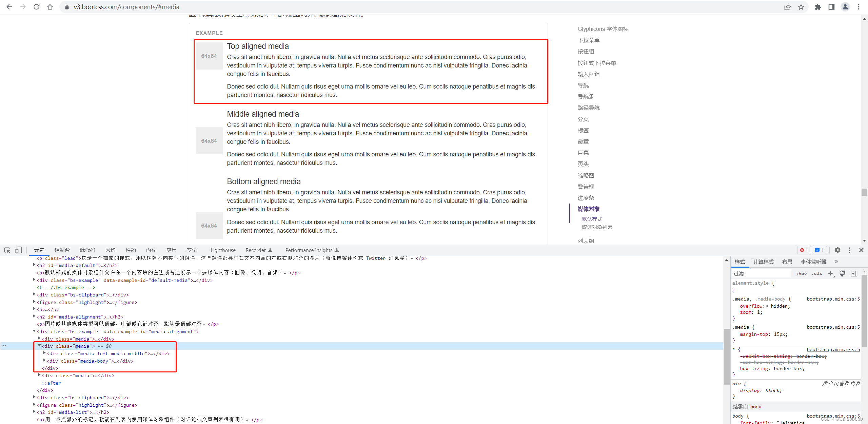Switch to the 网络 tab
868x424 pixels.
click(x=111, y=250)
